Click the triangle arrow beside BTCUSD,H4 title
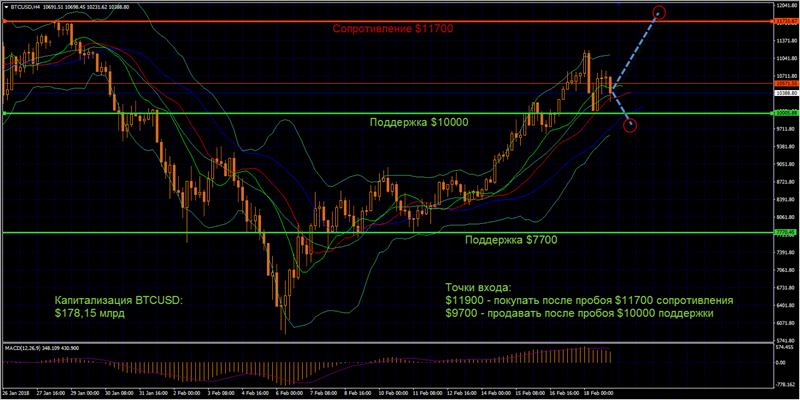The height and width of the screenshot is (400, 800). [x=6, y=7]
